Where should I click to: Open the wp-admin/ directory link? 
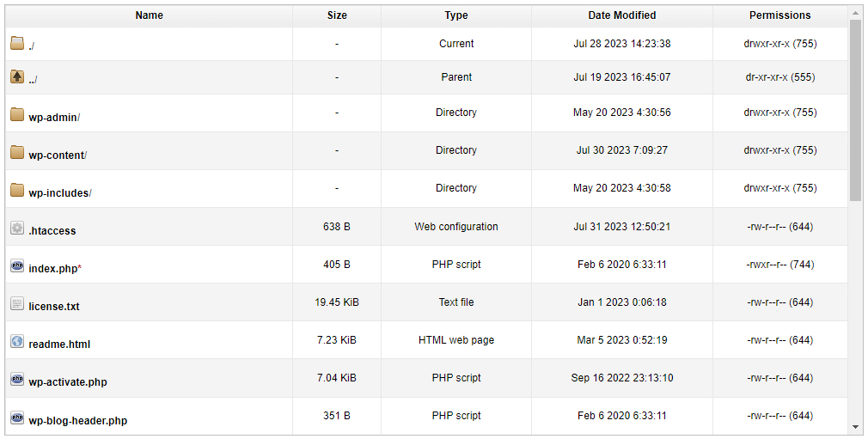(54, 118)
